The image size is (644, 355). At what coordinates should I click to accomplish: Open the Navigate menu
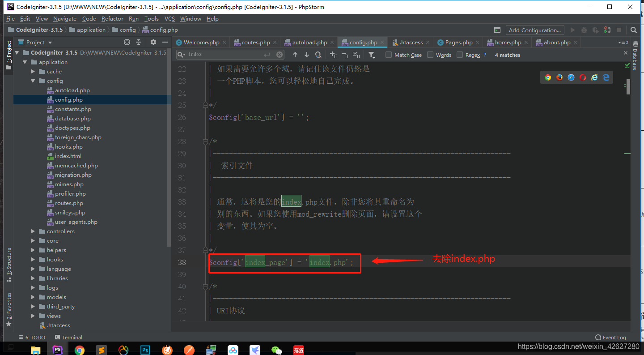pos(65,18)
